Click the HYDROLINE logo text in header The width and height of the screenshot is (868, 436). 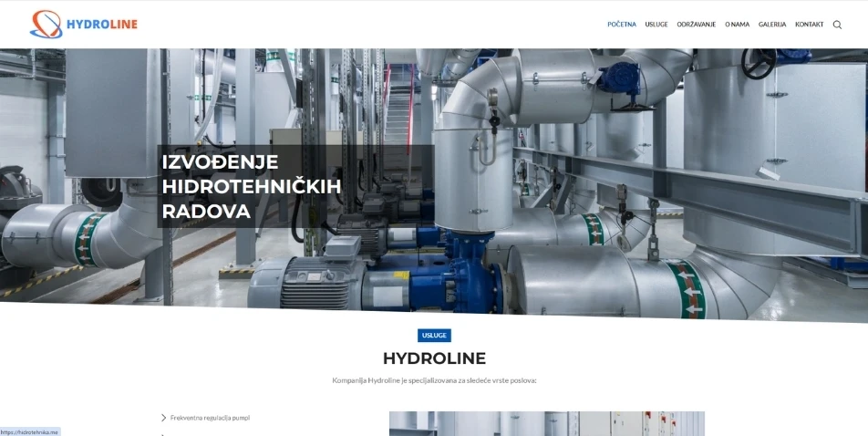(101, 24)
